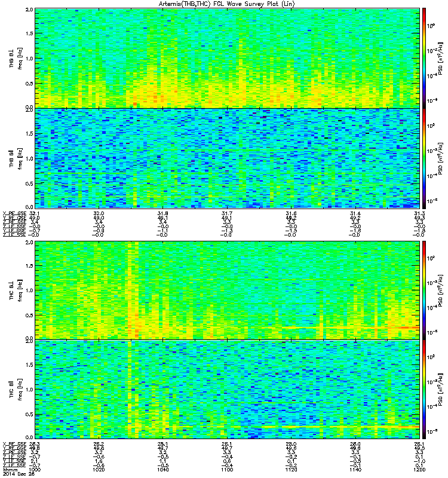Click the THB B-parallel spectrogram panel
The image size is (448, 478).
227,158
